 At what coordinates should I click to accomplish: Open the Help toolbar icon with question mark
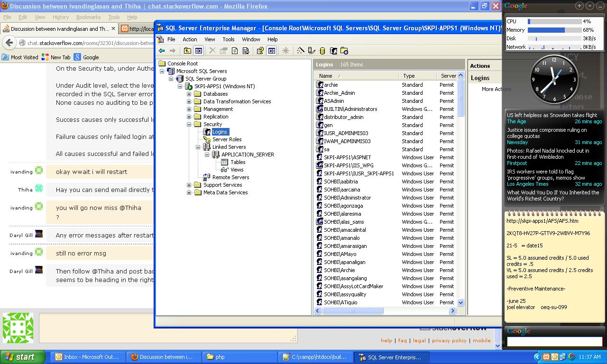pyautogui.click(x=260, y=51)
